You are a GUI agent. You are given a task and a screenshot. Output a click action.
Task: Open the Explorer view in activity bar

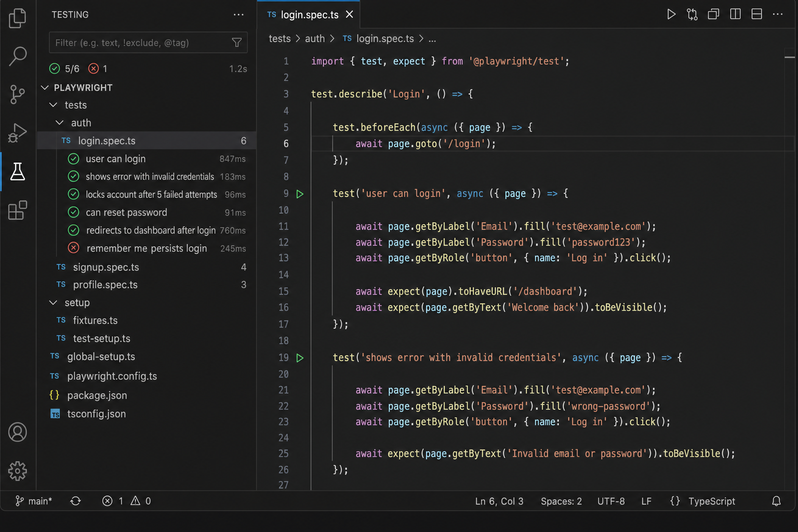[x=18, y=18]
